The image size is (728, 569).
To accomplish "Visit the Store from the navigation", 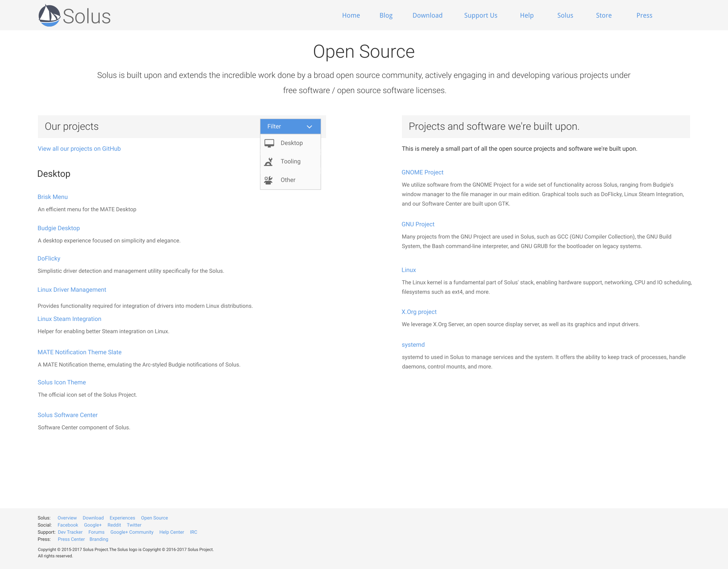I will pyautogui.click(x=604, y=16).
